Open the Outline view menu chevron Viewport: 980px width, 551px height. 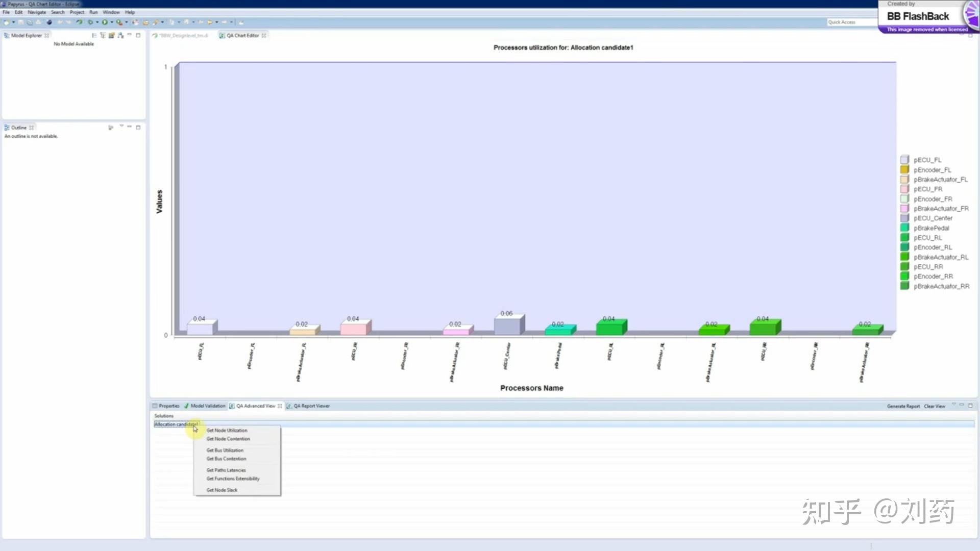tap(121, 126)
